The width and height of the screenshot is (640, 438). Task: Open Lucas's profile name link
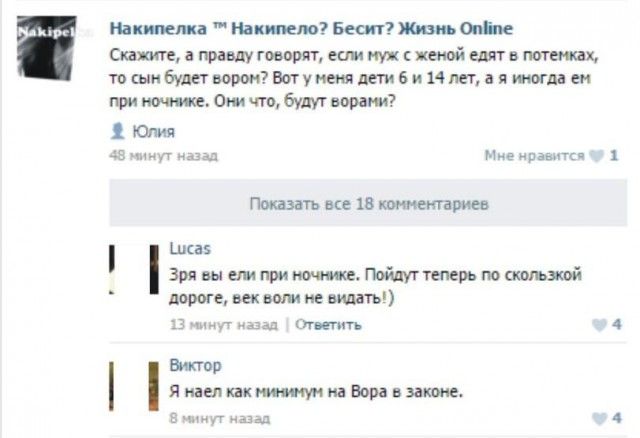point(190,248)
